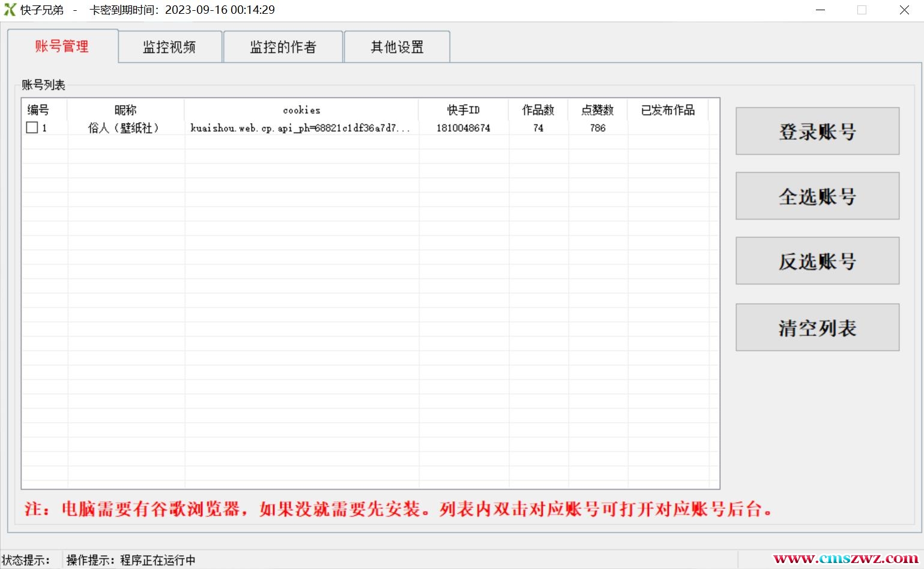The height and width of the screenshot is (569, 924).
Task: Go to the 其他设置 tab
Action: 397,47
